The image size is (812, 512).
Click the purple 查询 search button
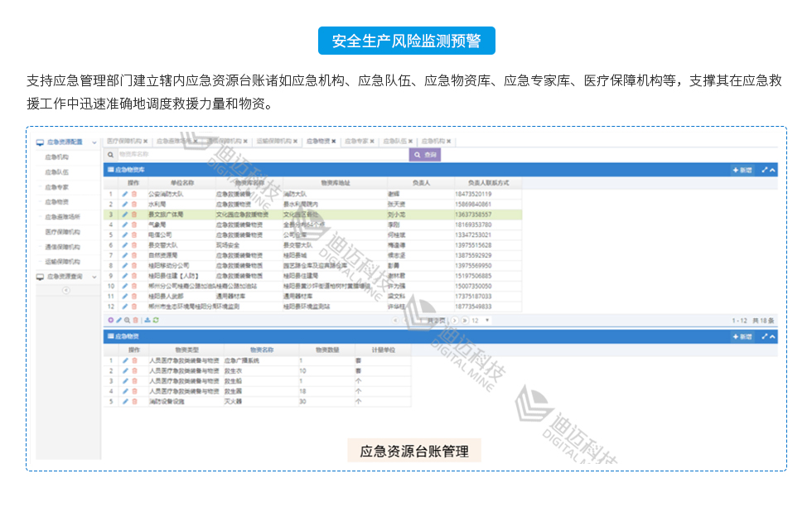coord(425,154)
